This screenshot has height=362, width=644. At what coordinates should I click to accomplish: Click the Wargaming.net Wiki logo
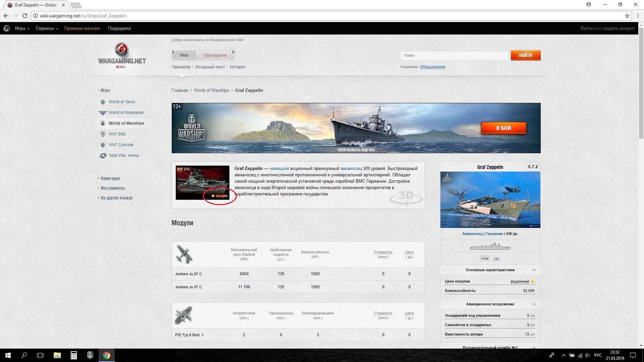click(x=122, y=56)
